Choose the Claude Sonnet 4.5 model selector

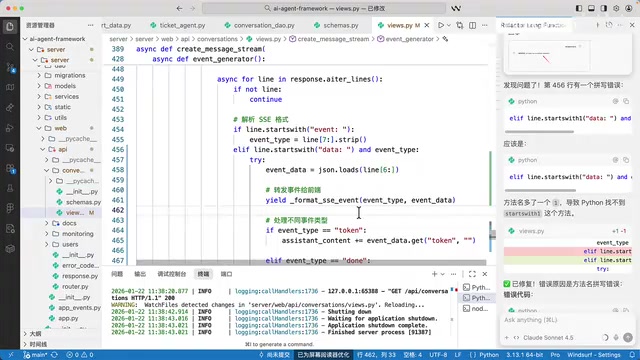[x=548, y=338]
